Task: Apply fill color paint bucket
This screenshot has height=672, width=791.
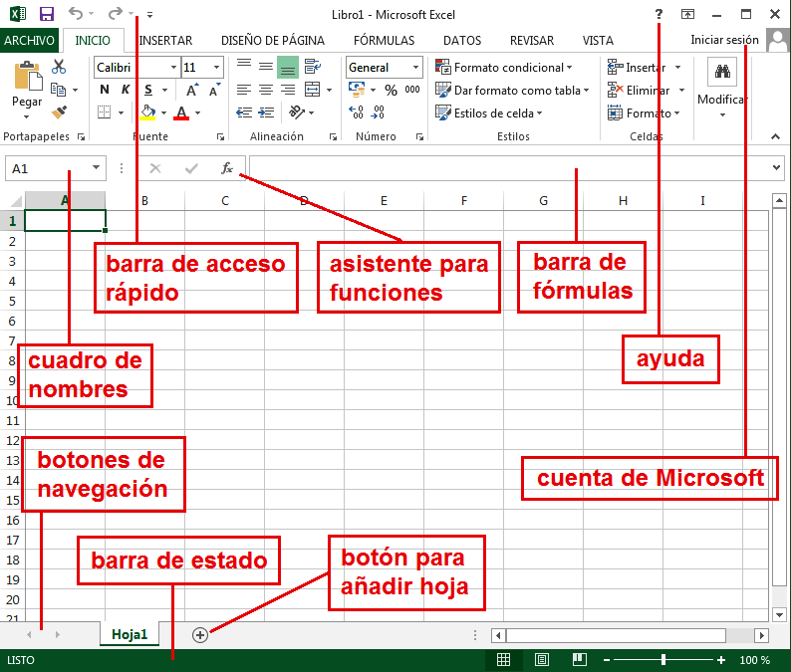Action: (147, 112)
